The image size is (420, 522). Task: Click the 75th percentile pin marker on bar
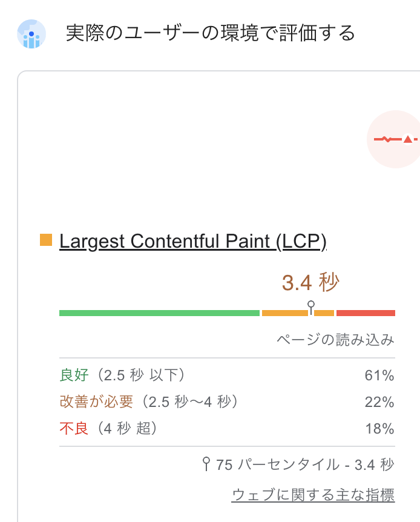coord(311,308)
